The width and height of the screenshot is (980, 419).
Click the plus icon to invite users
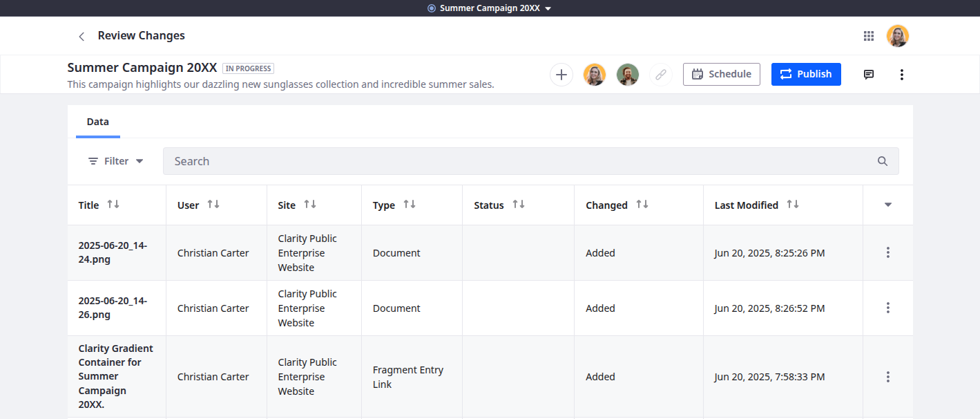tap(561, 75)
